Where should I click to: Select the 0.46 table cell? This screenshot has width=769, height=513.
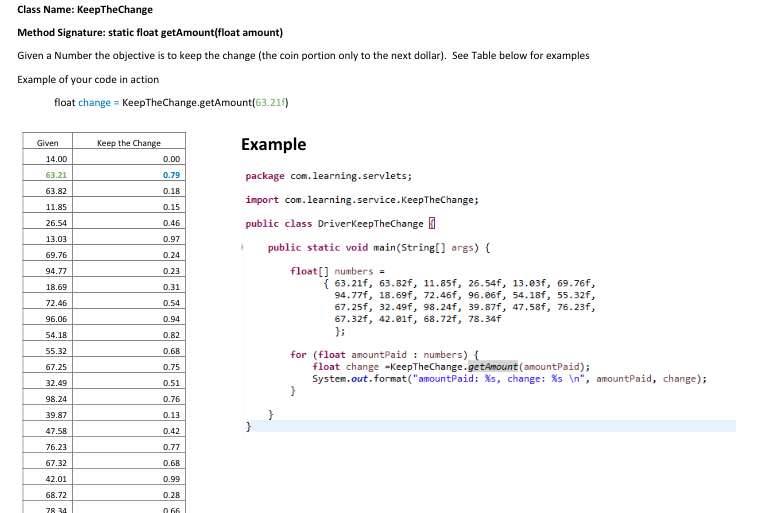(x=129, y=223)
